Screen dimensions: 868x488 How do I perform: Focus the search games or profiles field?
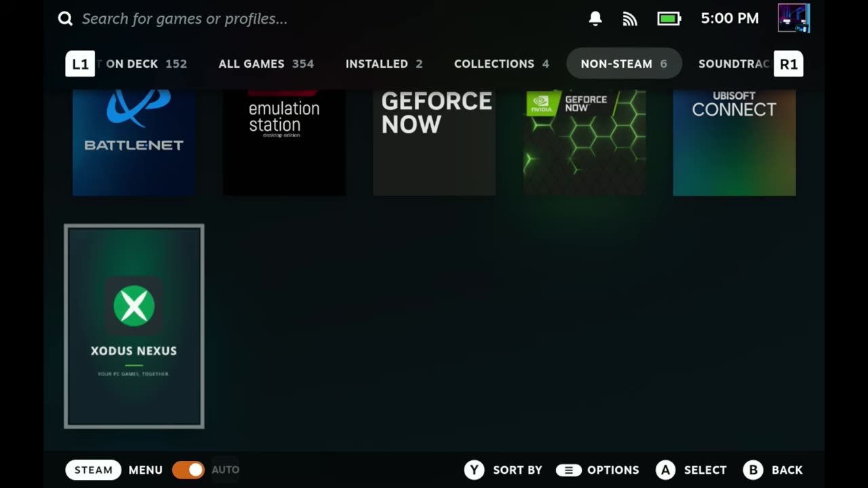[184, 19]
